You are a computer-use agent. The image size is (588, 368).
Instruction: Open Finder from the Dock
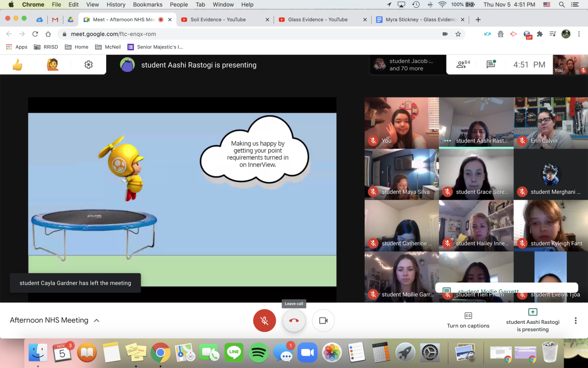pos(38,353)
